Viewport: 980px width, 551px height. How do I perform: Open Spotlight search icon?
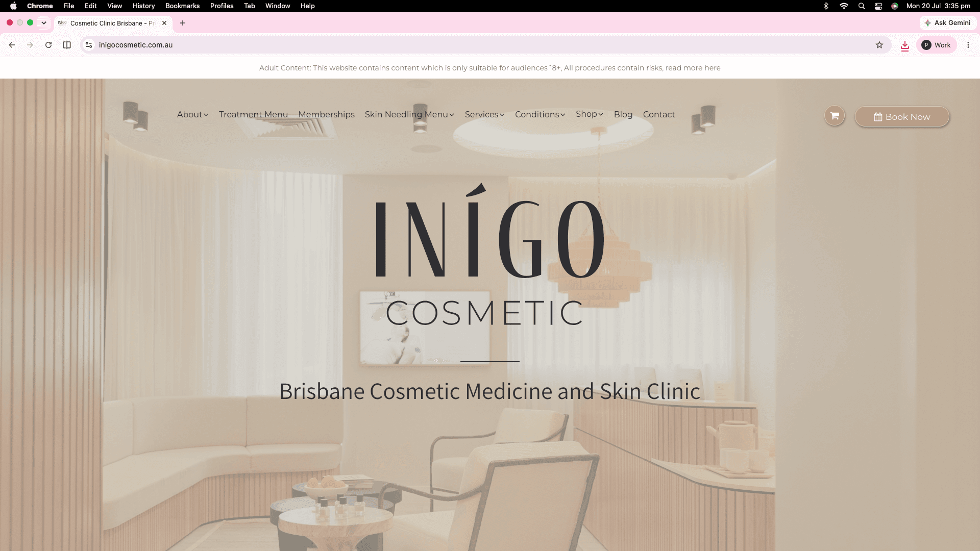click(x=862, y=6)
